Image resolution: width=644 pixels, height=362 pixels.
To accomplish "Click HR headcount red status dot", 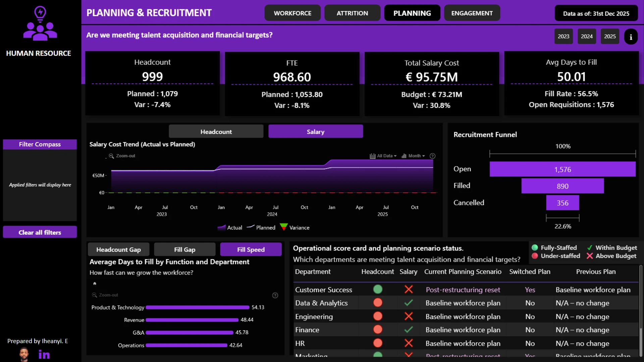I will point(378,343).
